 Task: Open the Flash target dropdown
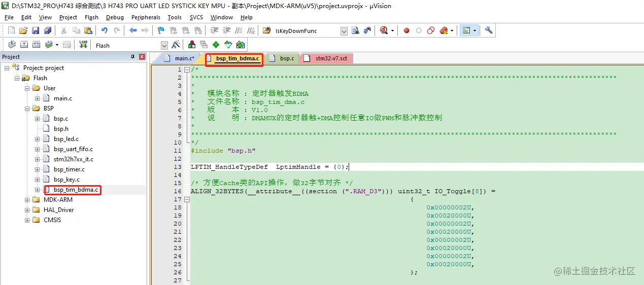(x=164, y=45)
